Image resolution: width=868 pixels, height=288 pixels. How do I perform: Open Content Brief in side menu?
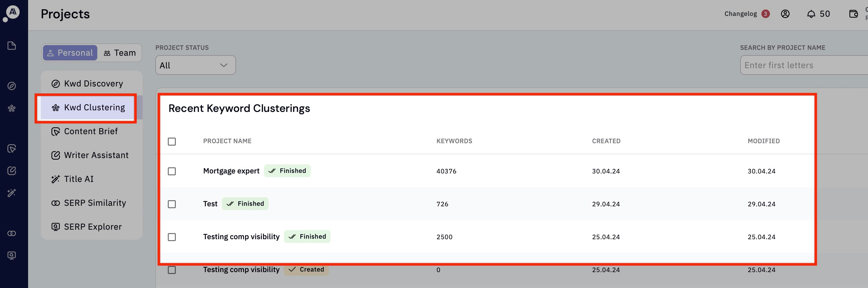[91, 131]
